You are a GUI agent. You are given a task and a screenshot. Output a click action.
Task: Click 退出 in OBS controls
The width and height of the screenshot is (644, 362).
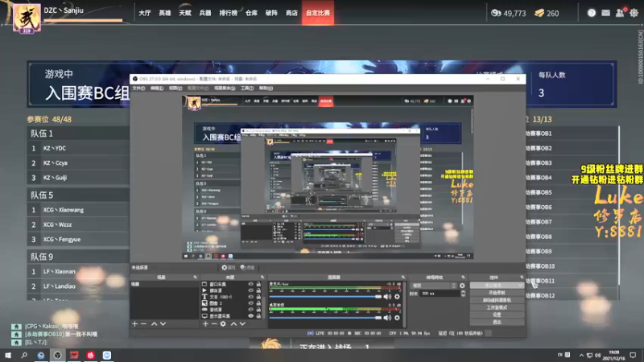pyautogui.click(x=497, y=323)
